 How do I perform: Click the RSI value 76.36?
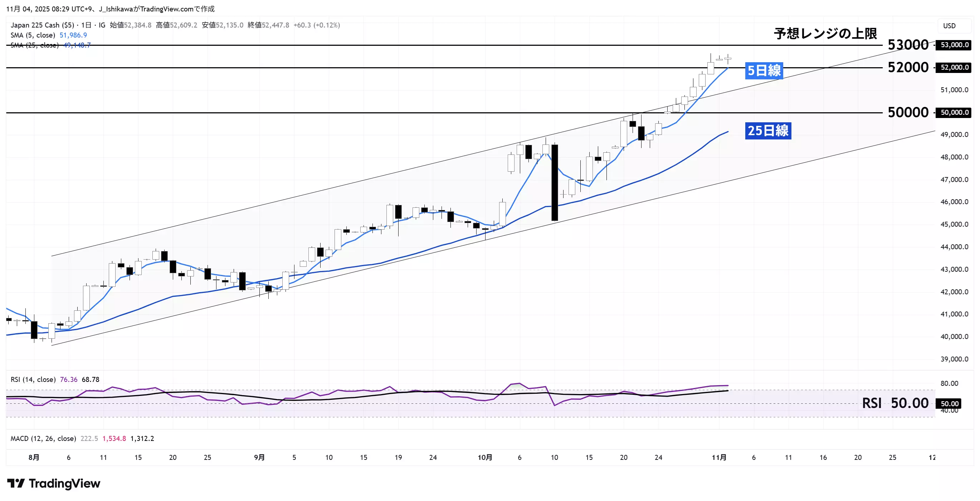[68, 379]
